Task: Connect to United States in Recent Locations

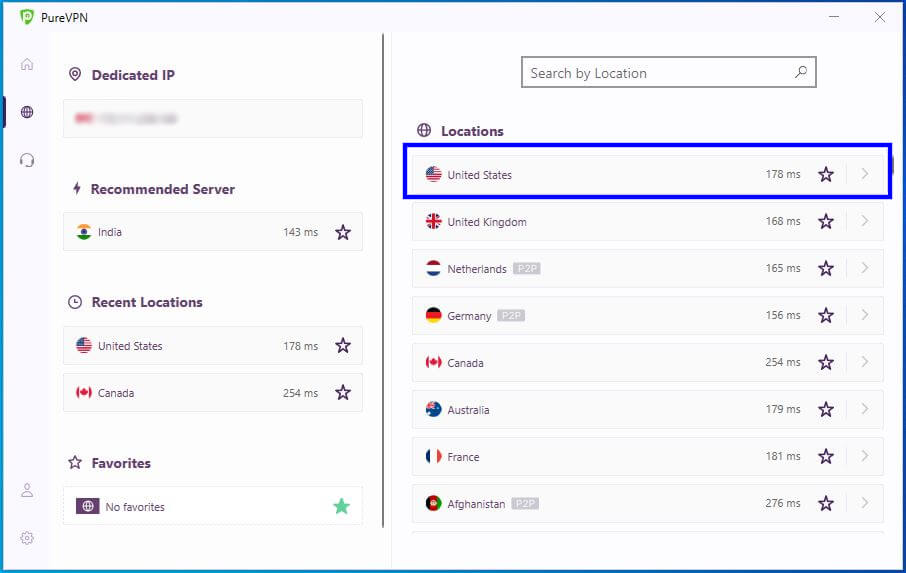Action: 213,345
